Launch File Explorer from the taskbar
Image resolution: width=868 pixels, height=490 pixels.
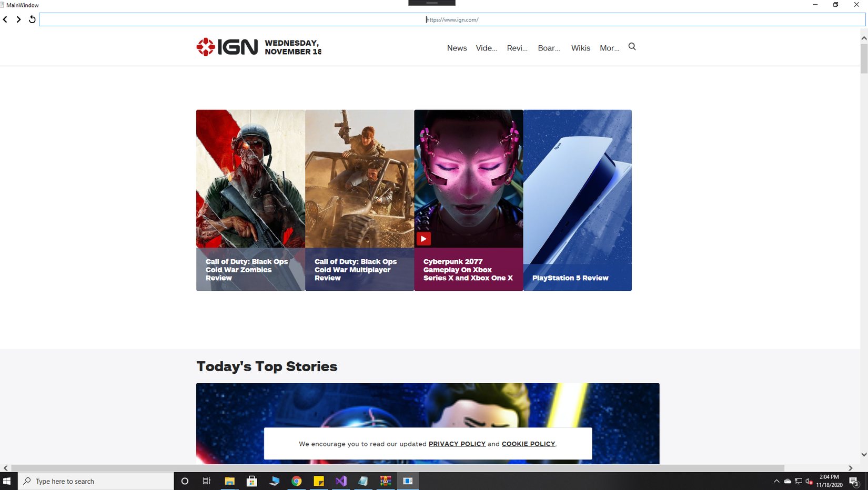(x=229, y=481)
